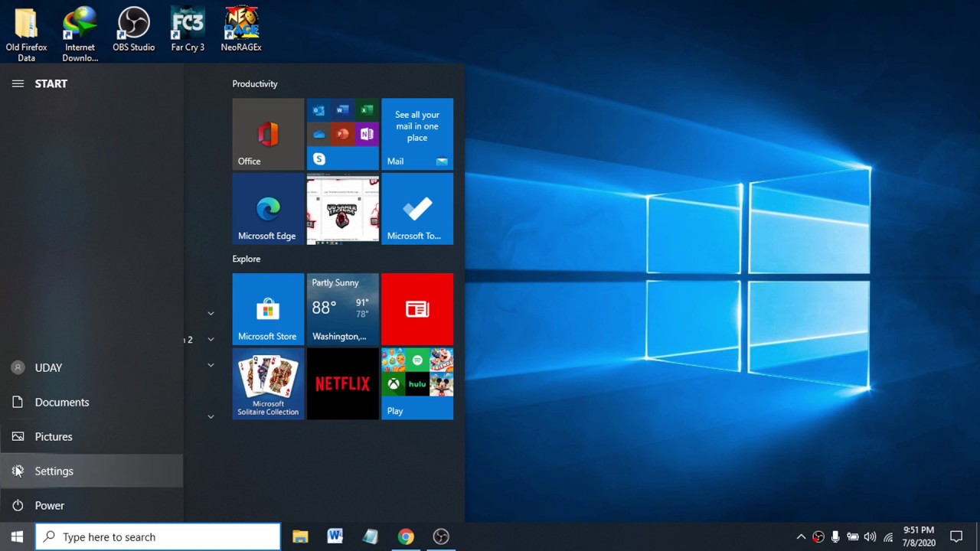Open Word from the Office apps tile
The height and width of the screenshot is (551, 980).
click(342, 110)
